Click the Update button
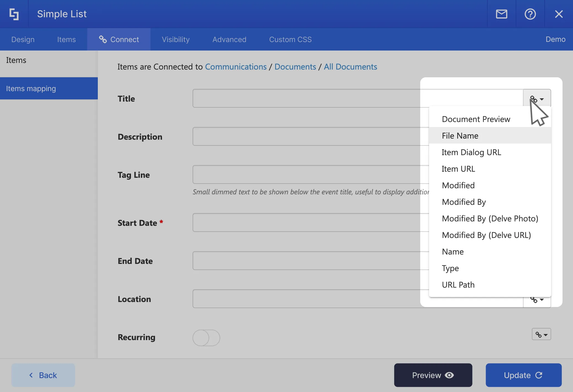Image resolution: width=573 pixels, height=392 pixels. point(523,375)
